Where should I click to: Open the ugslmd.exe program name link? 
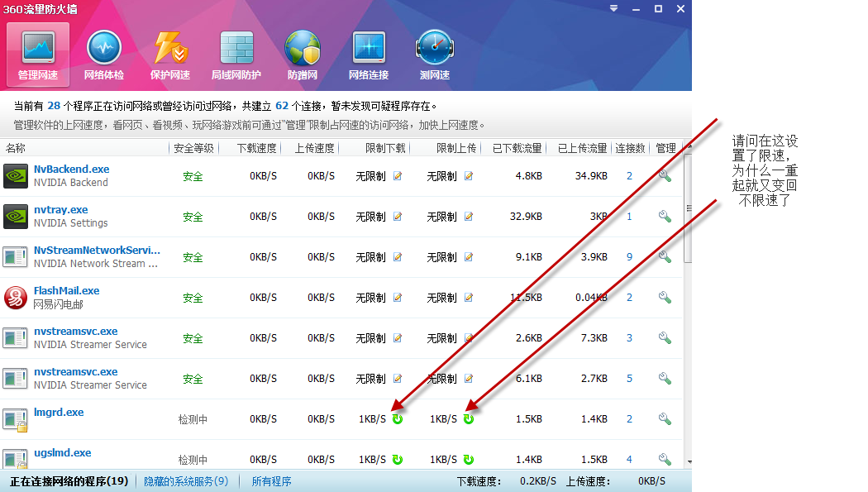coord(63,452)
